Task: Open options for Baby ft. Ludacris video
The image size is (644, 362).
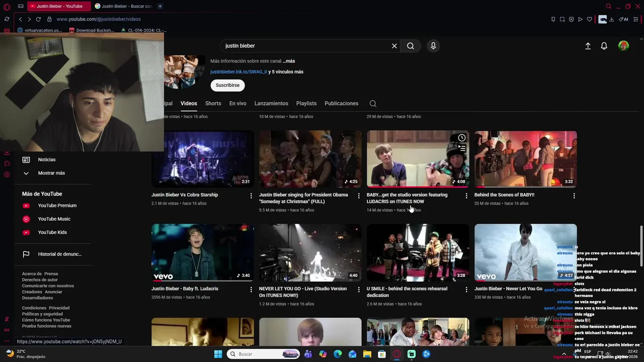Action: pos(251,290)
